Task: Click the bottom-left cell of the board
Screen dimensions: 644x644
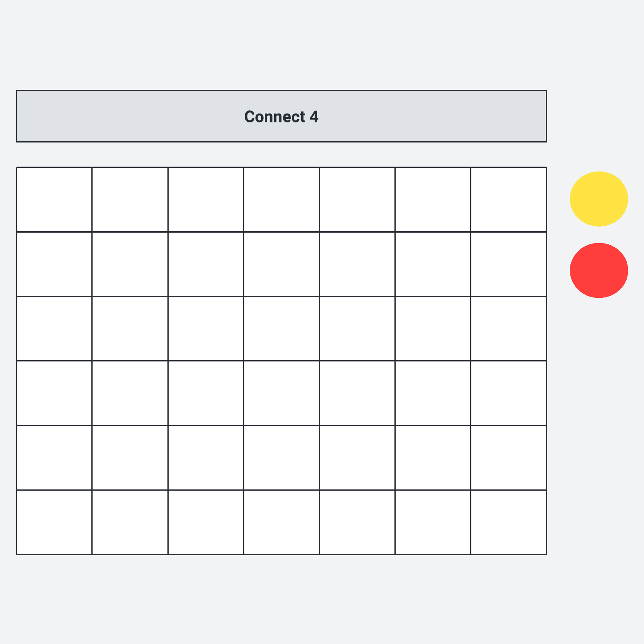Action: (54, 522)
